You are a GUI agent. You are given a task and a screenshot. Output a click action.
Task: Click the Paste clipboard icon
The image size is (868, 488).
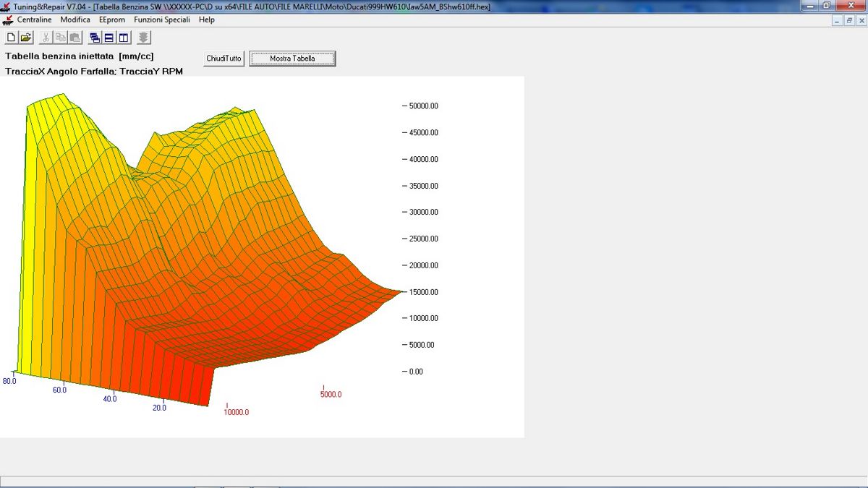click(x=75, y=38)
